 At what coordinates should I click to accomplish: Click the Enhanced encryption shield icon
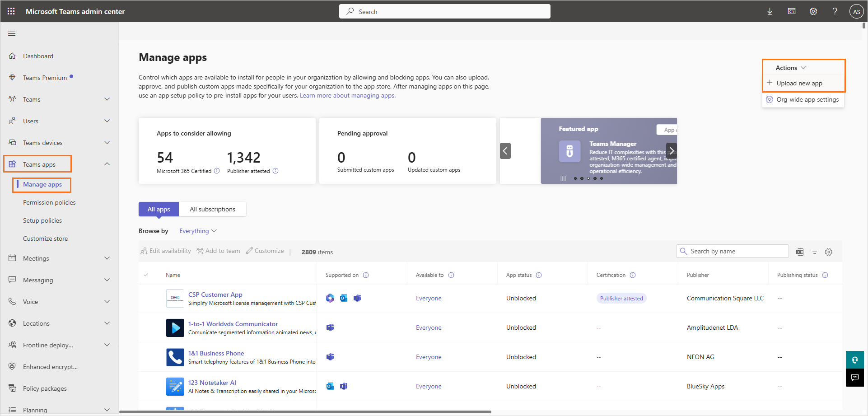point(12,366)
